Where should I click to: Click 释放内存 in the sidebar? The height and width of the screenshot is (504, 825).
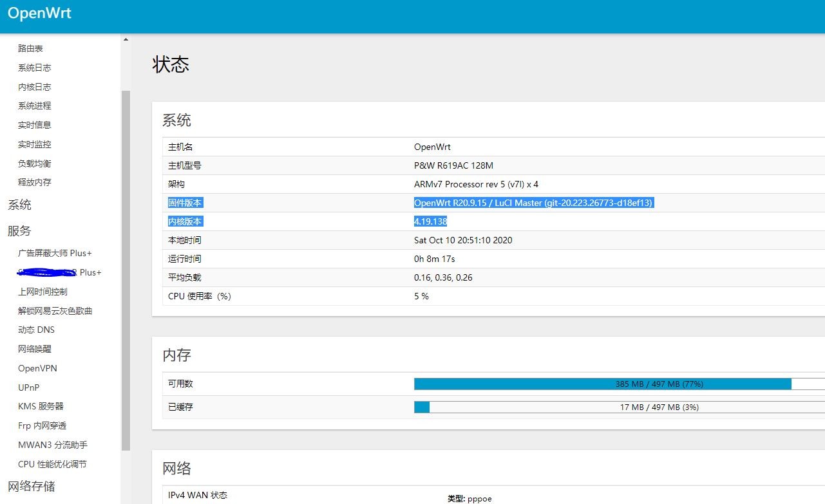(x=34, y=182)
